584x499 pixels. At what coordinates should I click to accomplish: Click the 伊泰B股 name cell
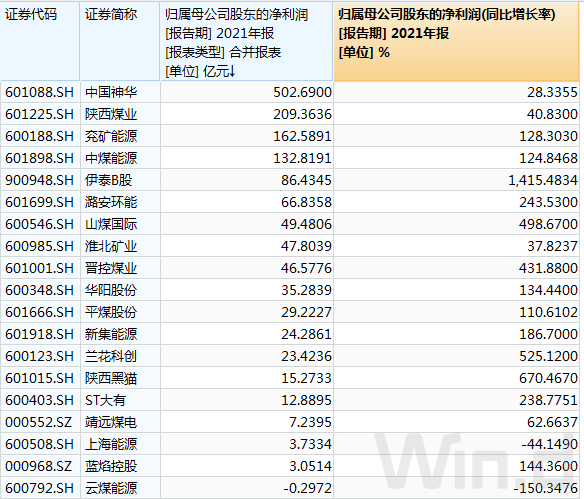[x=108, y=180]
